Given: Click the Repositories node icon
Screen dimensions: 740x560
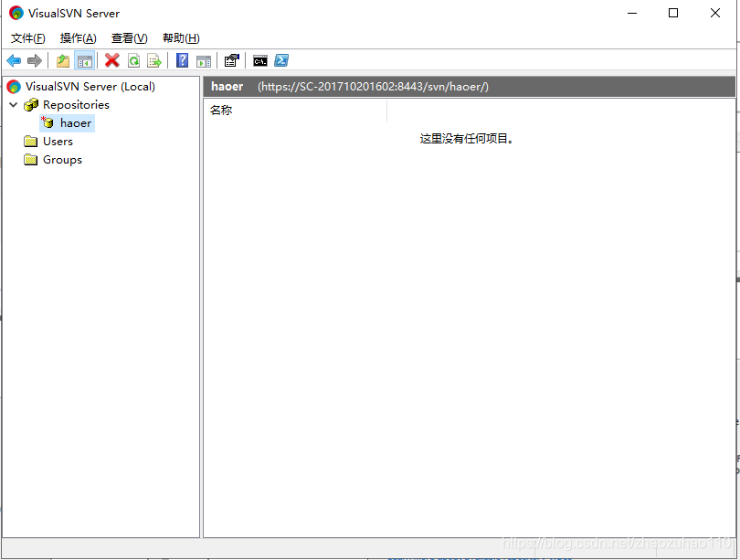Looking at the screenshot, I should click(31, 105).
